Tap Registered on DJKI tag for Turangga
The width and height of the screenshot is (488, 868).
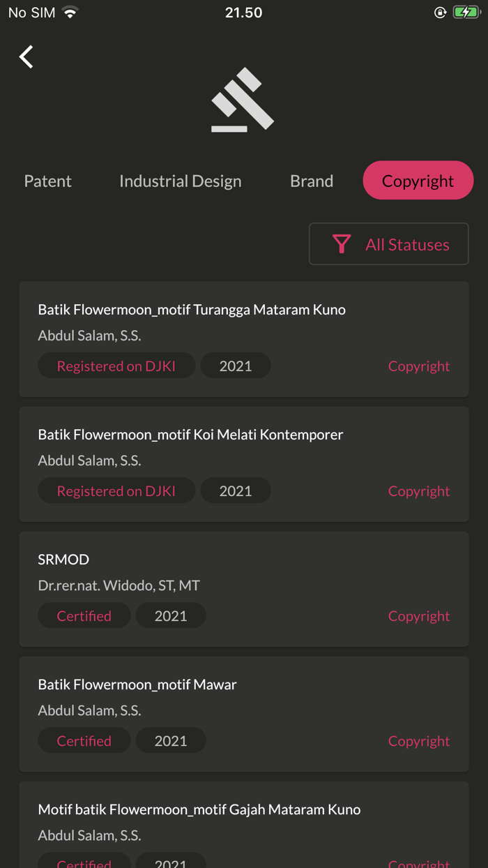coord(116,366)
